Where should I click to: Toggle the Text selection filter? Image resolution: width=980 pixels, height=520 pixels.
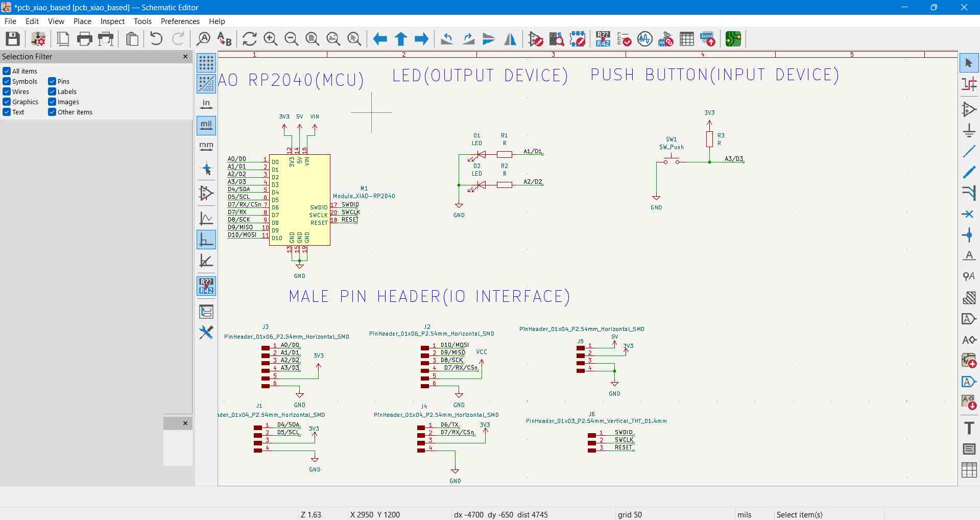tap(7, 112)
